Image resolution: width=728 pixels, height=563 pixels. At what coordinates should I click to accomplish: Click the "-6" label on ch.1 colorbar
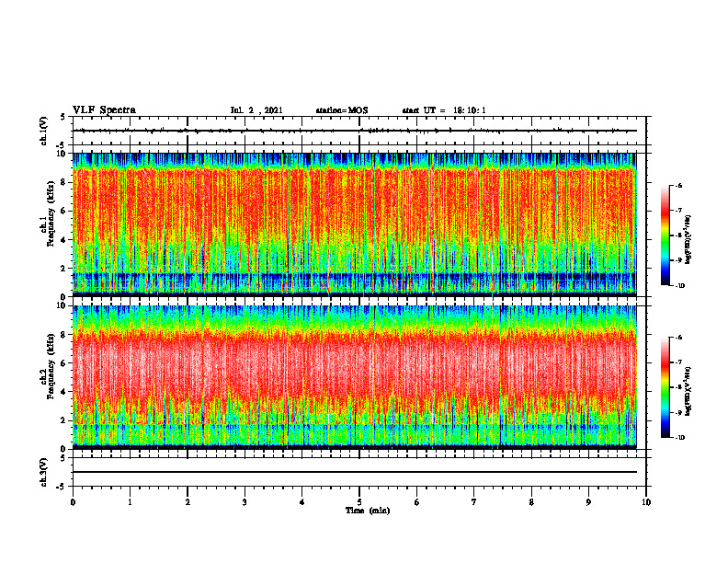pyautogui.click(x=678, y=186)
